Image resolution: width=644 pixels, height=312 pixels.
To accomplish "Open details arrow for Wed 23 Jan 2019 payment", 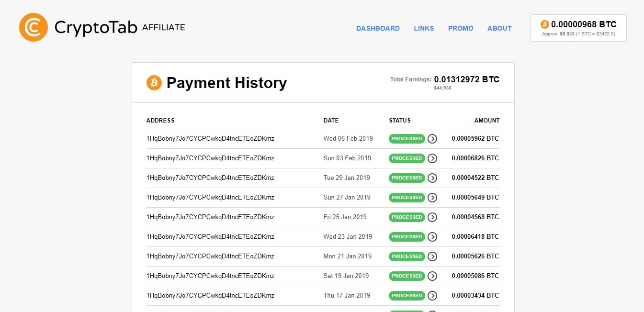I will click(x=432, y=237).
